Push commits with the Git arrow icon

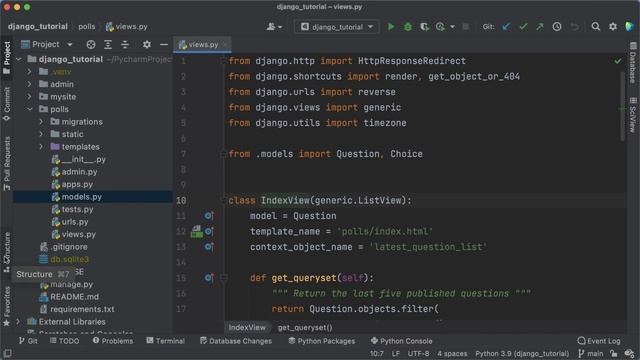[540, 27]
